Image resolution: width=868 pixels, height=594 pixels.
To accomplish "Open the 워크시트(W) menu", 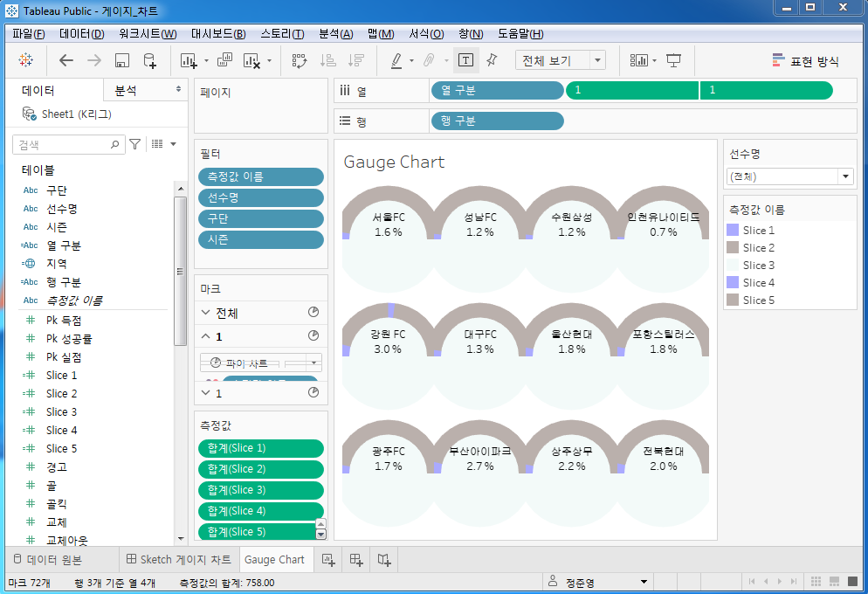I will 148,34.
